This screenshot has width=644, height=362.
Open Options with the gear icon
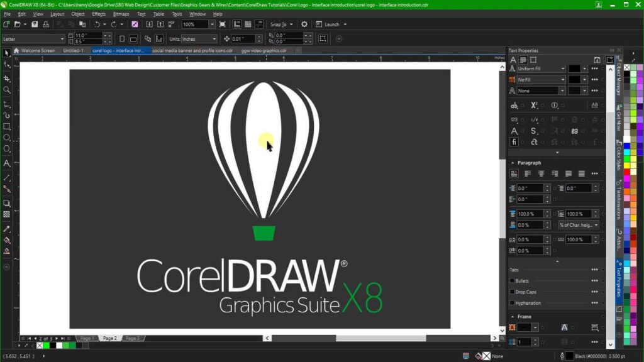(304, 25)
